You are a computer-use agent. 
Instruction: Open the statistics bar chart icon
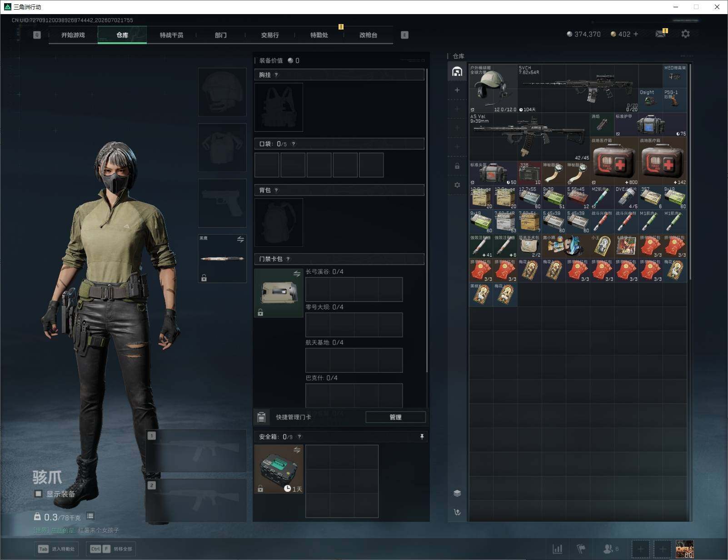click(x=557, y=549)
